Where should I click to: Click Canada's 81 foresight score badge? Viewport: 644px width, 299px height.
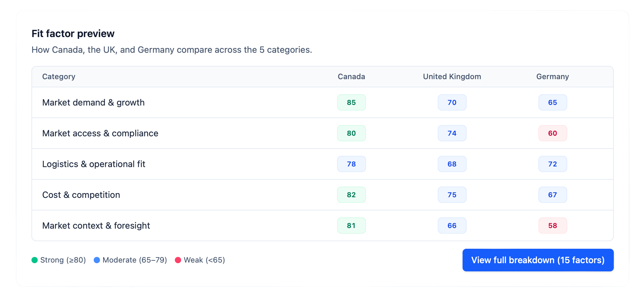coord(351,226)
